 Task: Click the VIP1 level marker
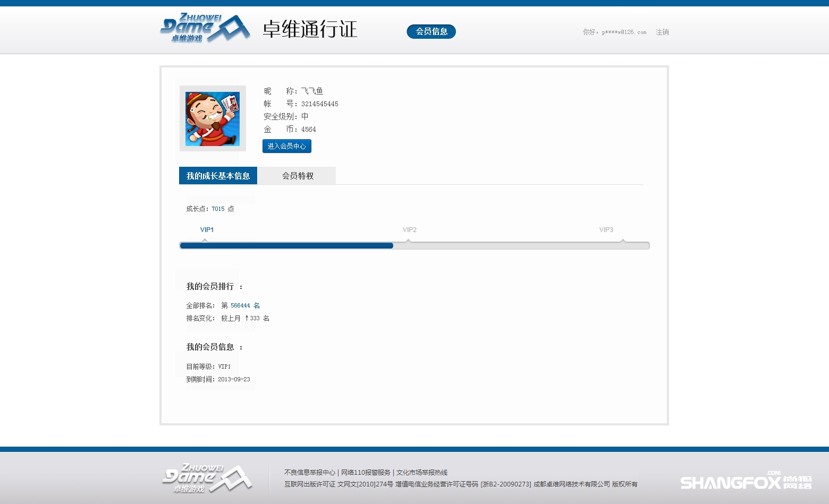coord(207,230)
